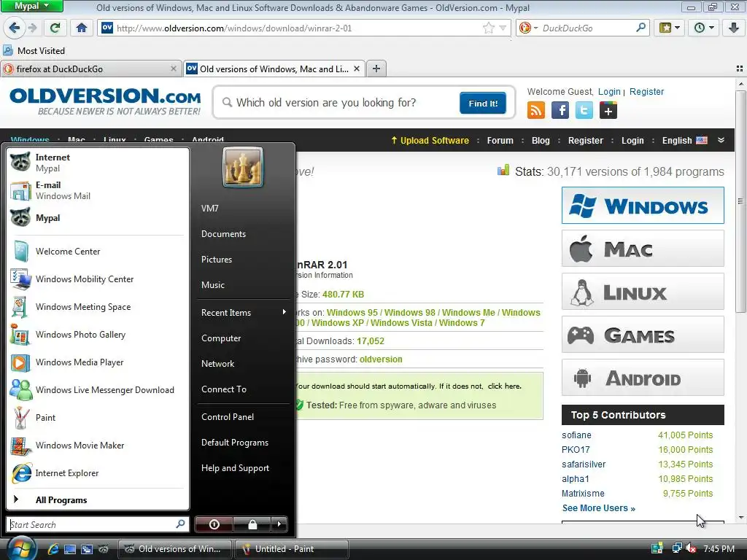Click the page vertical scrollbar thumb

point(740,202)
